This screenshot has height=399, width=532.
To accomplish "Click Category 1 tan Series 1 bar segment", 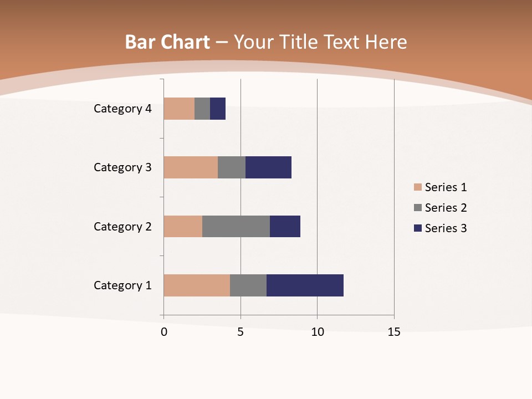I will tap(197, 285).
